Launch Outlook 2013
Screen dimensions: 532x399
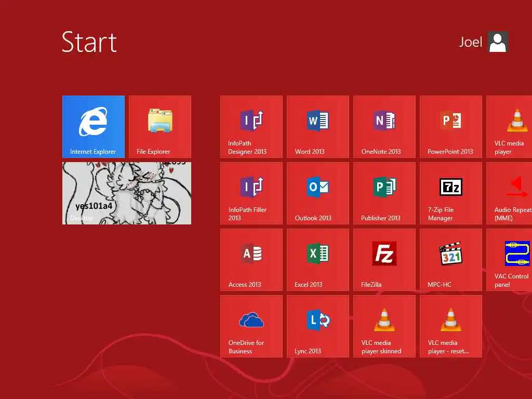click(317, 193)
